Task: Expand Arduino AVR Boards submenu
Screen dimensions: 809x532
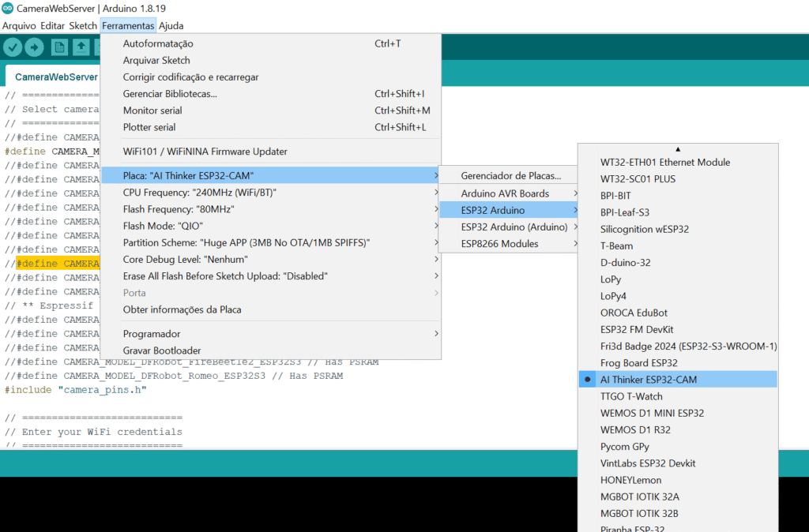Action: 505,193
